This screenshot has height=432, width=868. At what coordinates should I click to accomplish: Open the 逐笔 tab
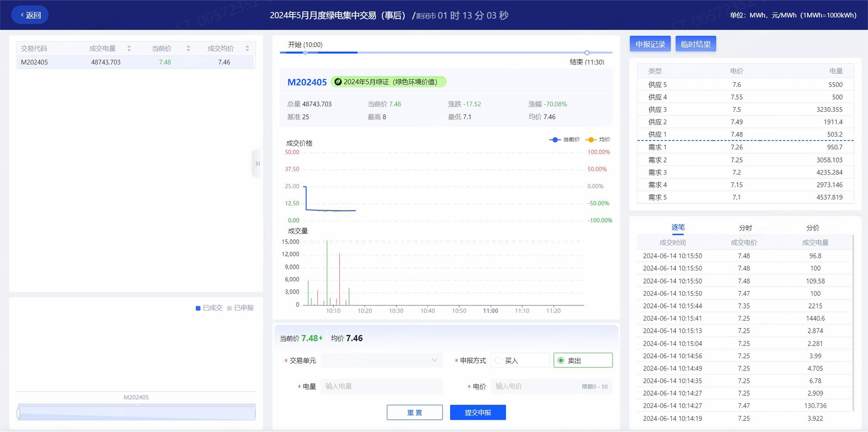(678, 228)
